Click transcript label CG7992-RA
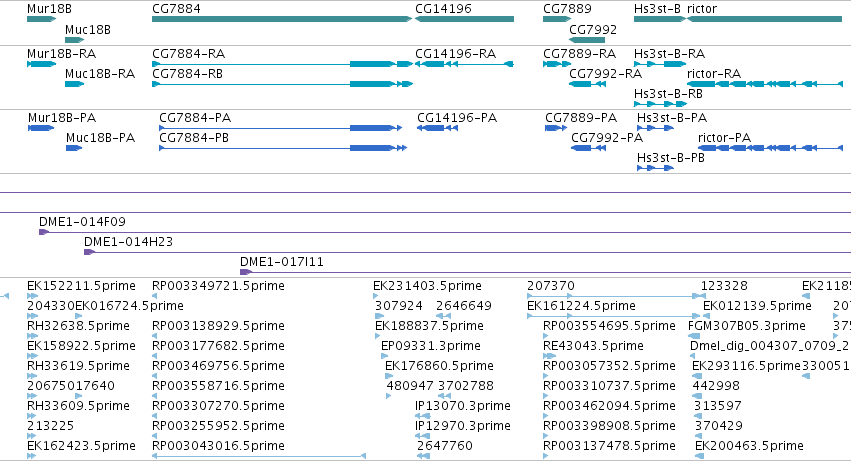Image resolution: width=851 pixels, height=461 pixels. 605,74
